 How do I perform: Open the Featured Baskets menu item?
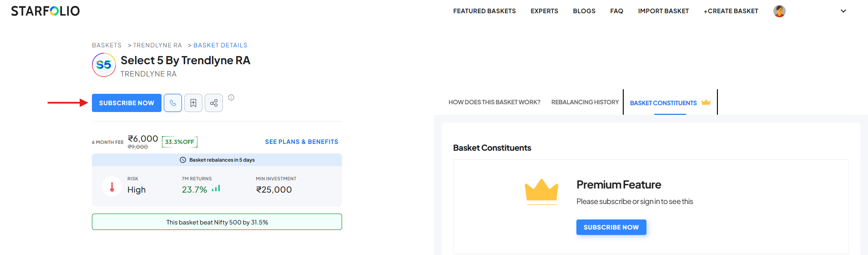pyautogui.click(x=484, y=11)
